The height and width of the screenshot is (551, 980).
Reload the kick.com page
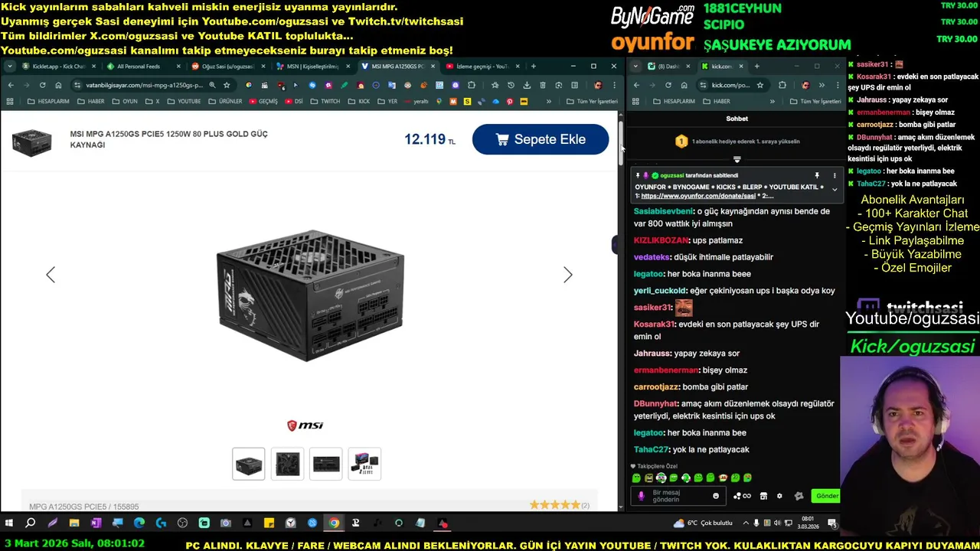(668, 85)
